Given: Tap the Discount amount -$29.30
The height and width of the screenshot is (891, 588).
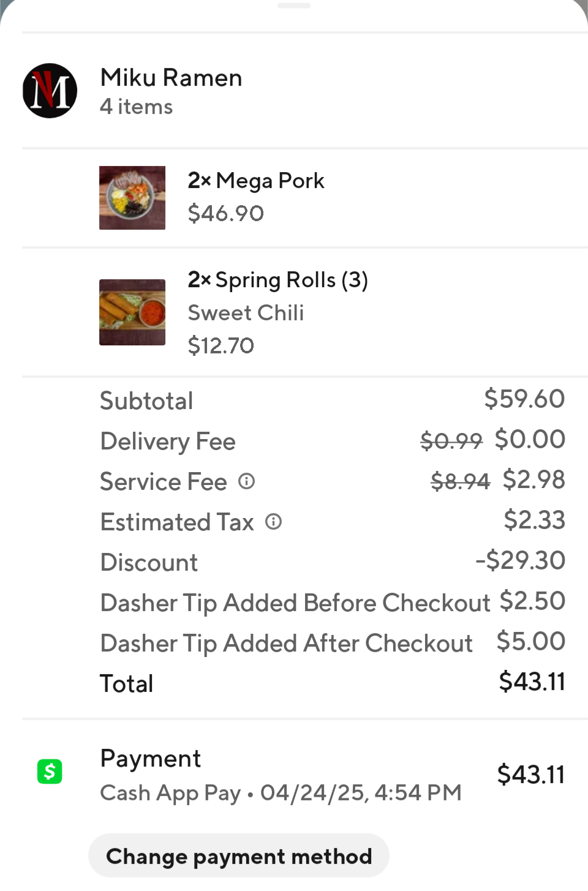Looking at the screenshot, I should coord(520,560).
